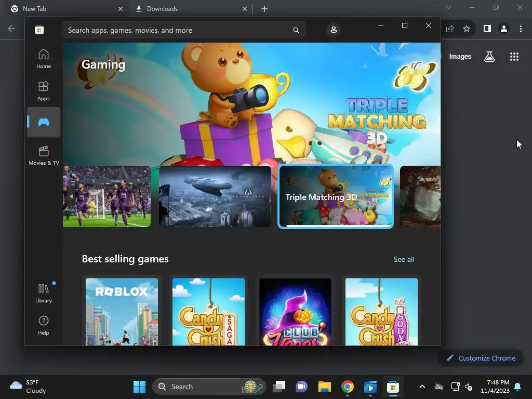Go back in Chrome

click(11, 29)
